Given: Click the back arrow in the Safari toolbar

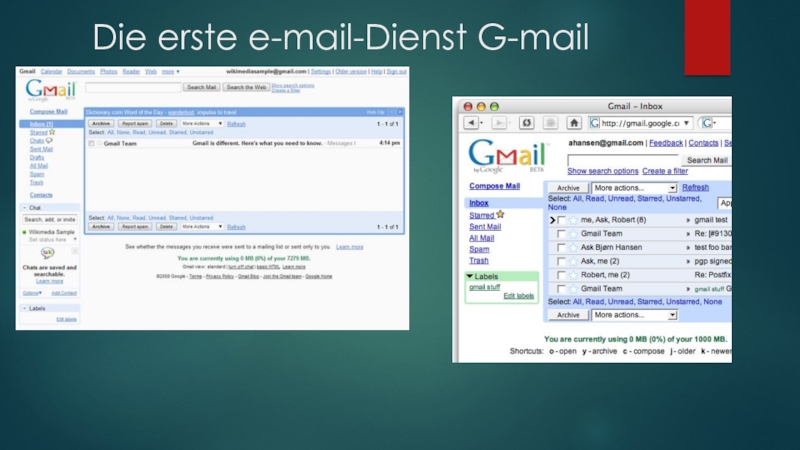Looking at the screenshot, I should 472,123.
